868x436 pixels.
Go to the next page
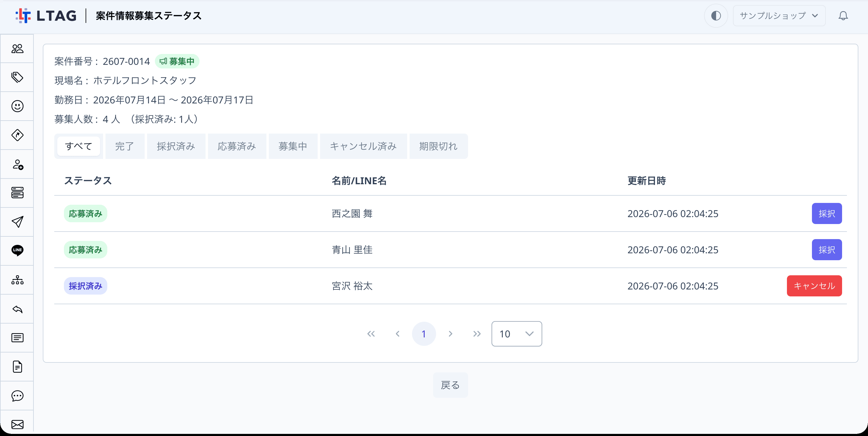(x=450, y=334)
